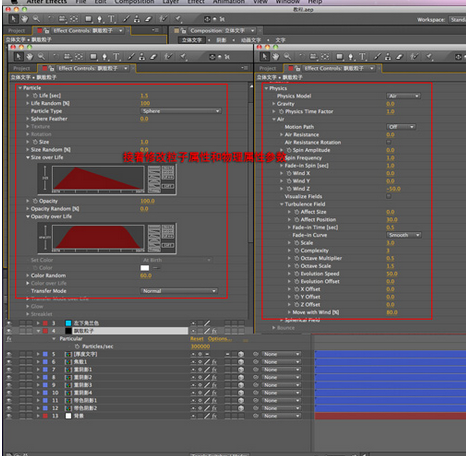Select the Zoom tool in the right window toolbar
This screenshot has width=466, height=456.
(x=287, y=57)
